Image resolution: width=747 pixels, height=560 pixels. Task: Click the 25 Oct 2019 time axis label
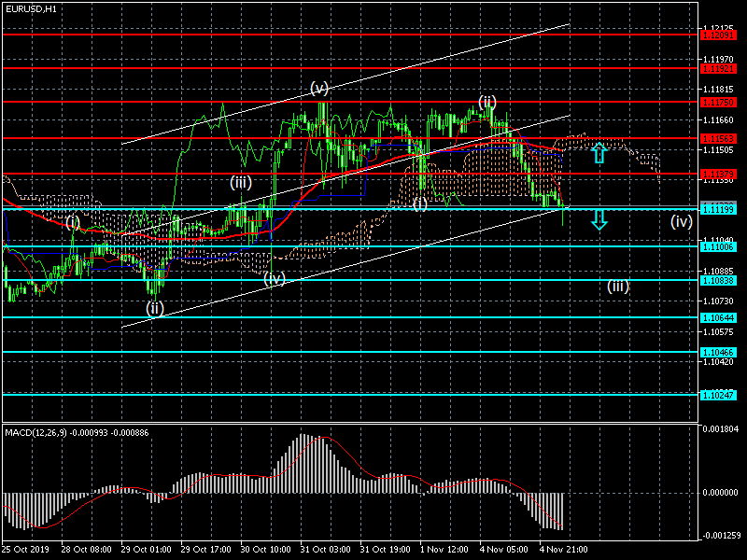point(25,549)
